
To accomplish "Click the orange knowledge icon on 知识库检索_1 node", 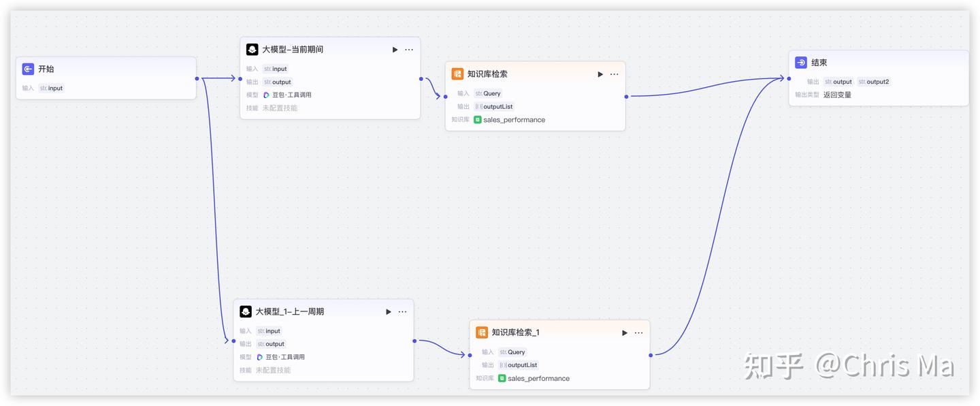I will click(x=482, y=332).
